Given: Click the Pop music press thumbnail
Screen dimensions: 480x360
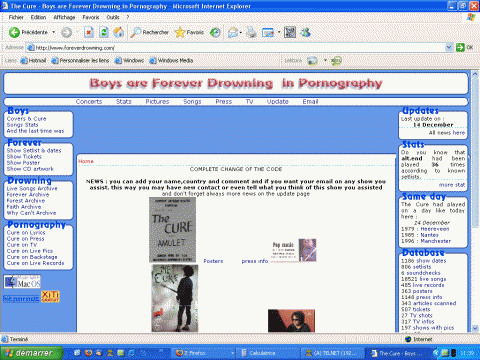Looking at the screenshot, I should pyautogui.click(x=294, y=250).
